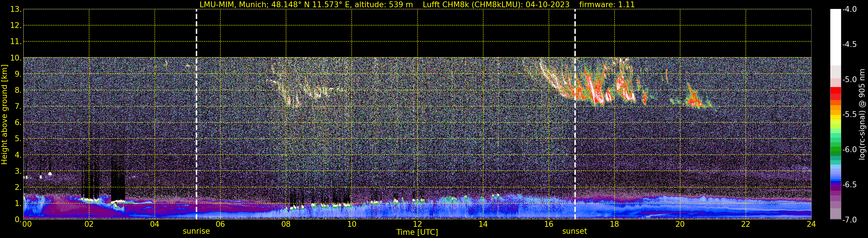Click the height axis label '11.'
Viewport: 868px width, 238px height.
(16, 42)
